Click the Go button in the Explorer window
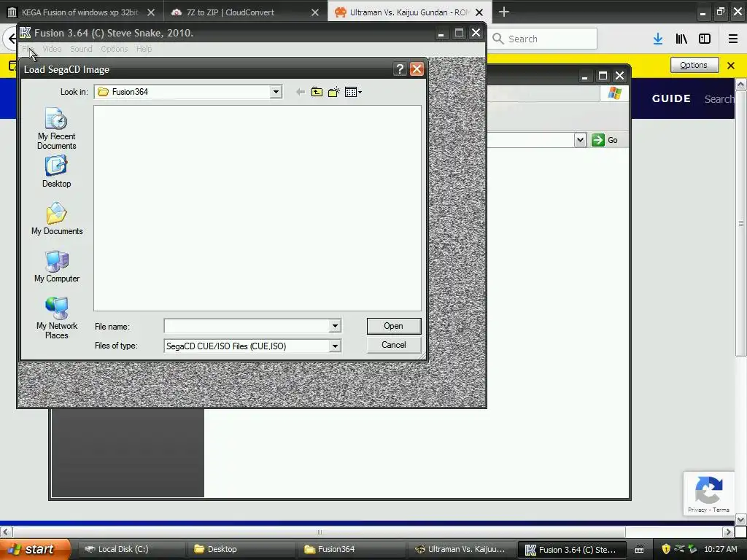Screen dimensions: 747x560 click(605, 140)
